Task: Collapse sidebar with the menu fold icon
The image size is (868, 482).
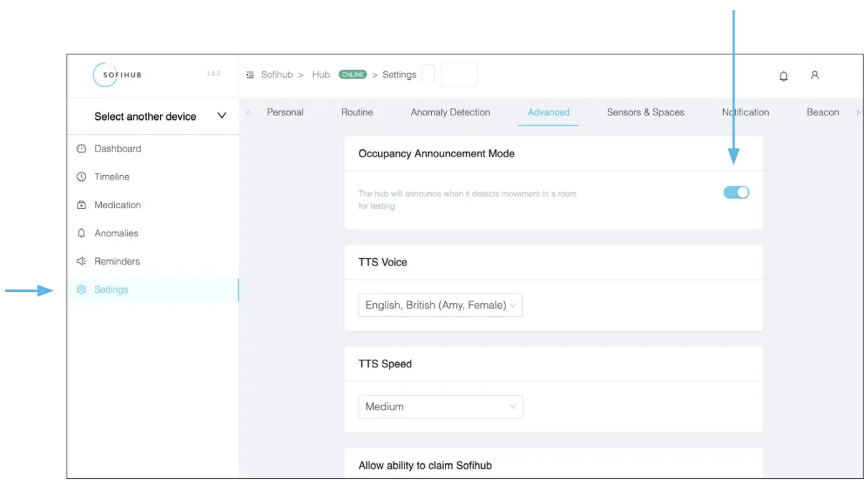Action: [250, 75]
